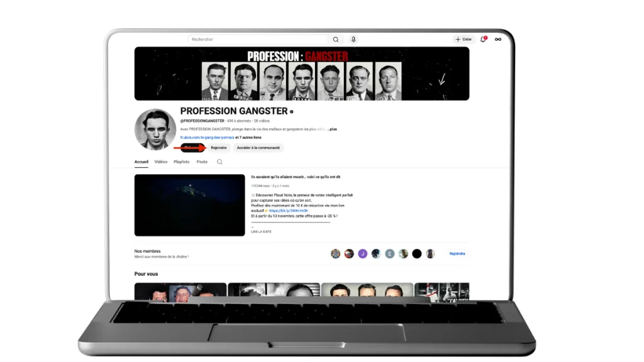Open the Playlists tab
644x362 pixels.
(x=181, y=162)
